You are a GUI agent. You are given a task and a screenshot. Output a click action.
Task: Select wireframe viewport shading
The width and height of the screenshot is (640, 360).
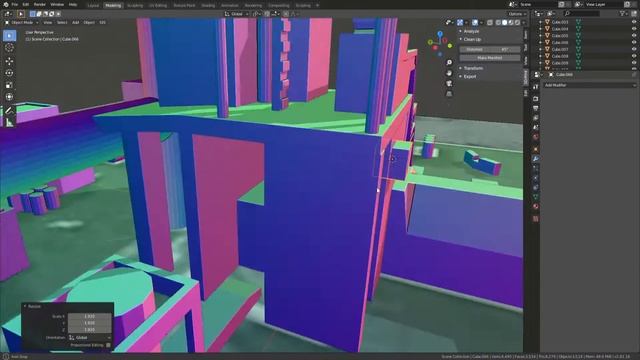point(498,22)
